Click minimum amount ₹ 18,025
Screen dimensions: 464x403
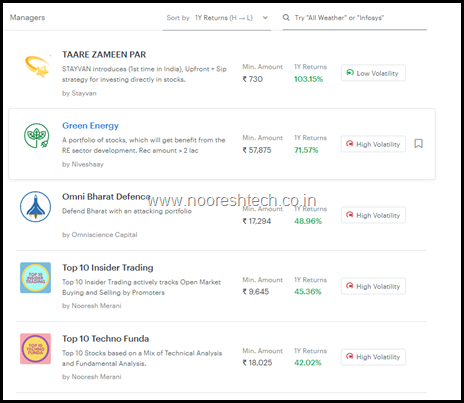point(257,363)
